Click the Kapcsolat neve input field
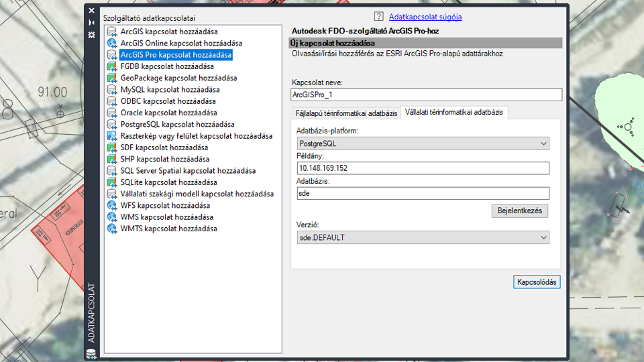Viewport: 644px width, 362px height. [x=427, y=95]
